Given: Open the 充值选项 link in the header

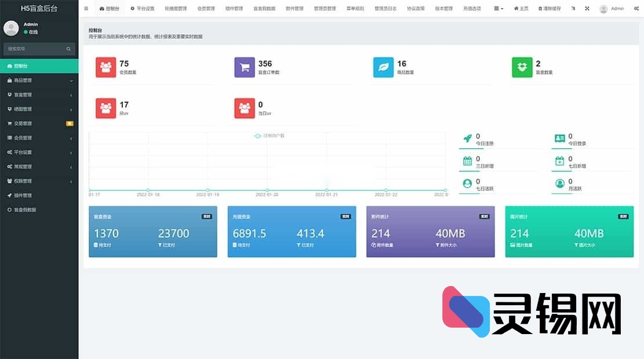Looking at the screenshot, I should coord(471,8).
